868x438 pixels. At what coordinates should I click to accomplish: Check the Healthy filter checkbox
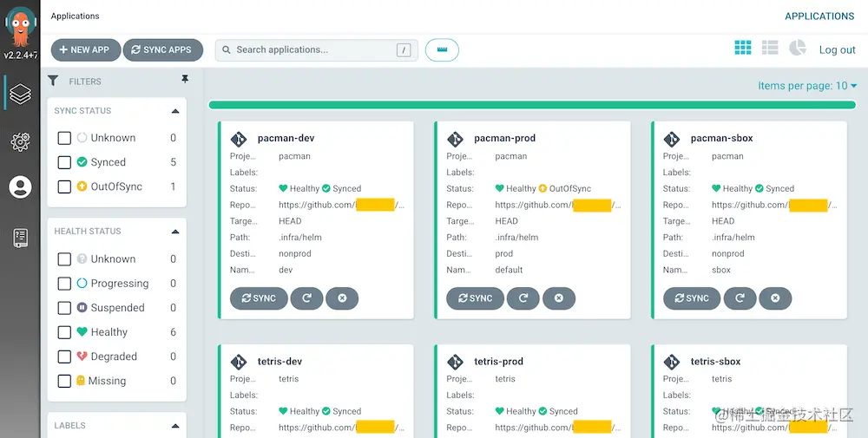click(x=64, y=332)
